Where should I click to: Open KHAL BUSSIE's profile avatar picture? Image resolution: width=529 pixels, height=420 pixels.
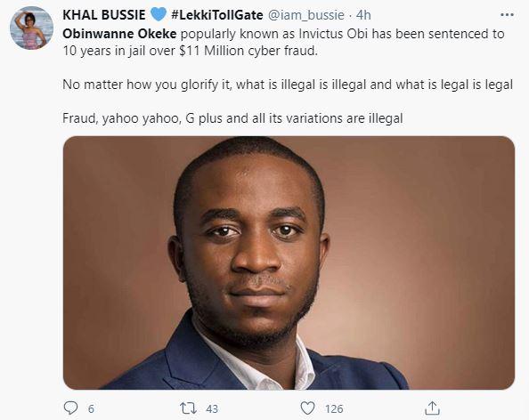tap(31, 28)
